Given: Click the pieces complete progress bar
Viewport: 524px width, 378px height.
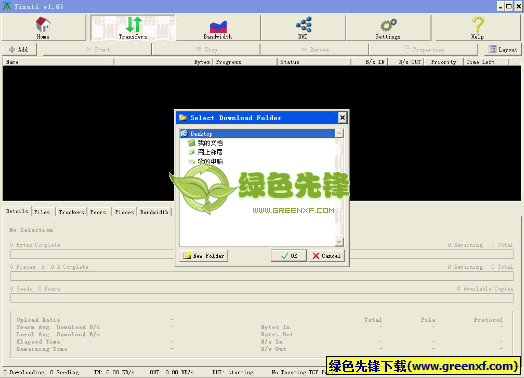Looking at the screenshot, I should tap(262, 276).
